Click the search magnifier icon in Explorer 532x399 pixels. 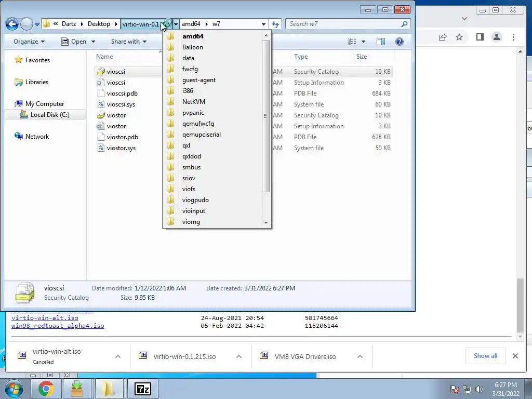point(404,24)
